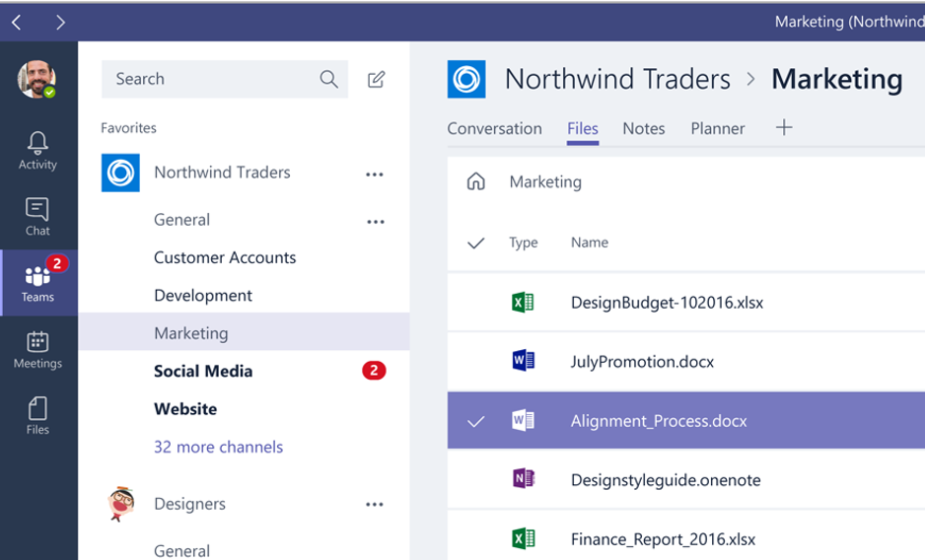The image size is (925, 560).
Task: Open more options for General channel
Action: click(x=376, y=222)
